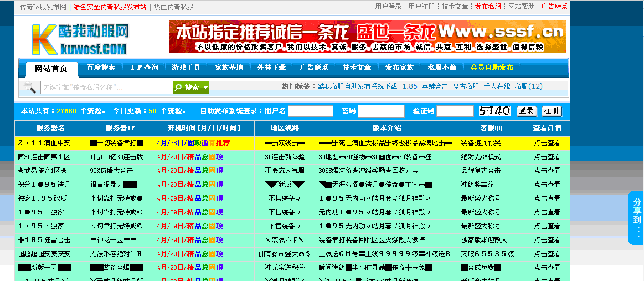Open the 分享到 share side tab
644x281 pixels.
[636, 217]
